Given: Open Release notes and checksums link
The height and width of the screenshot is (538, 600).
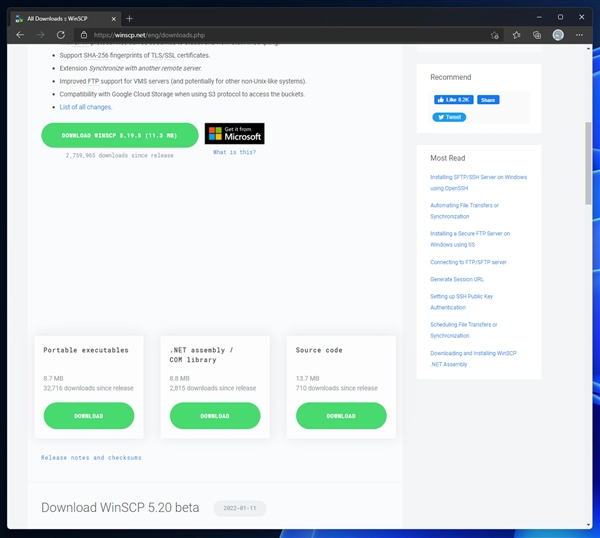Looking at the screenshot, I should click(x=91, y=458).
